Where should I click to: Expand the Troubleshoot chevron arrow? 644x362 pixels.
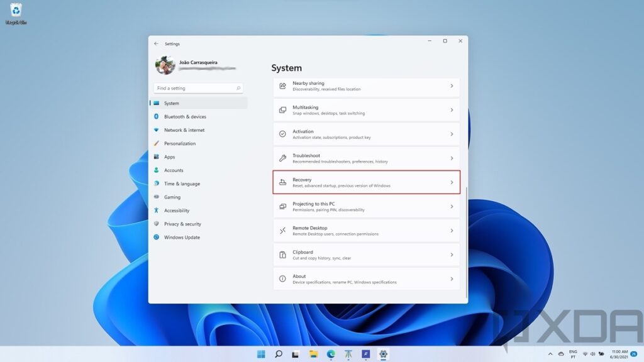[452, 158]
